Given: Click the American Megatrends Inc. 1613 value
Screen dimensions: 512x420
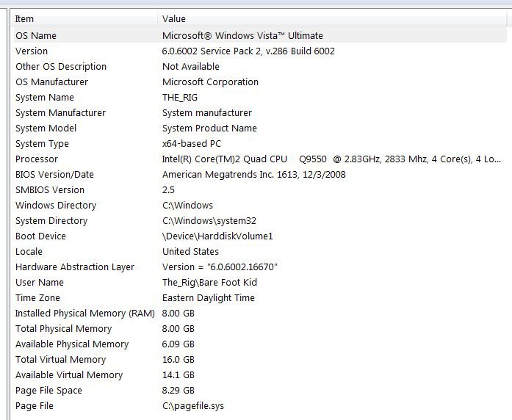Looking at the screenshot, I should point(254,175).
